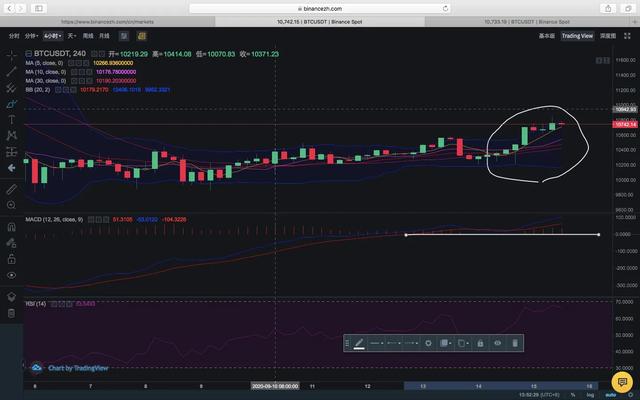This screenshot has width=640, height=400.
Task: Switch to binancezh.com markets browser tab
Action: [107, 22]
